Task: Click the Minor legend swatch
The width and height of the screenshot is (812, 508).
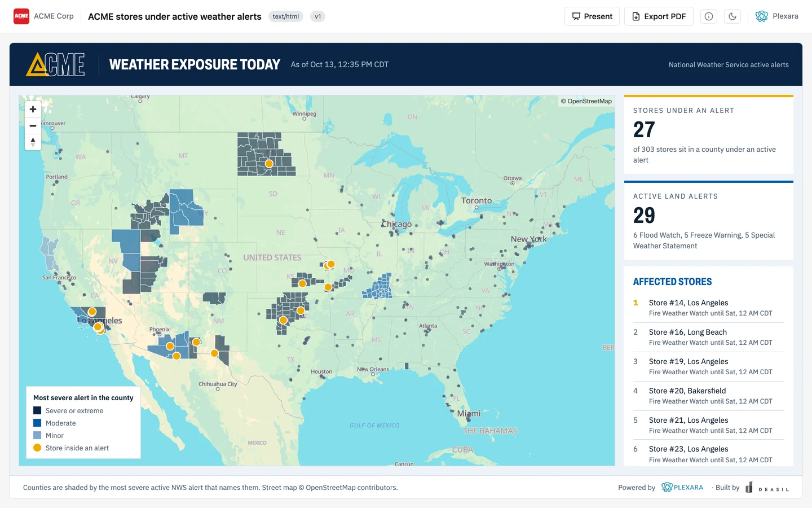Action: 37,435
